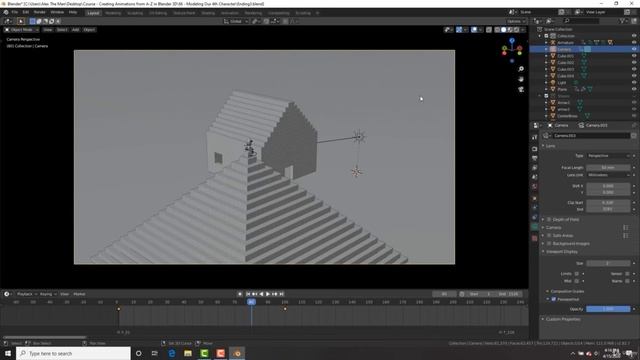640x360 pixels.
Task: Open the Lens Unit Millimeters dropdown
Action: pyautogui.click(x=608, y=175)
